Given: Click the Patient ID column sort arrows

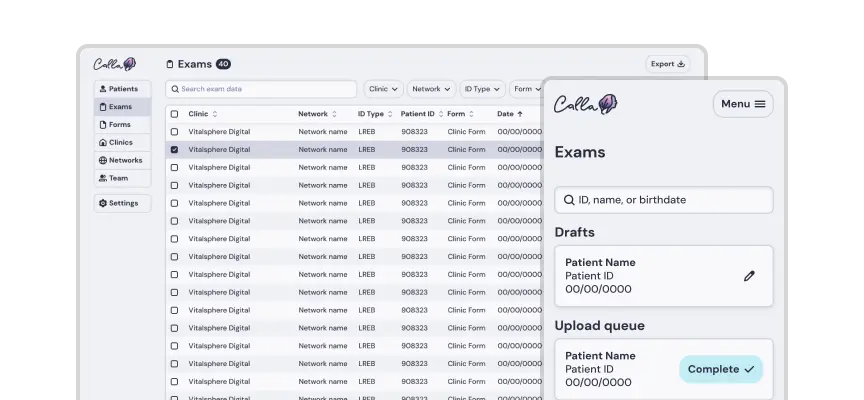Looking at the screenshot, I should (x=440, y=114).
